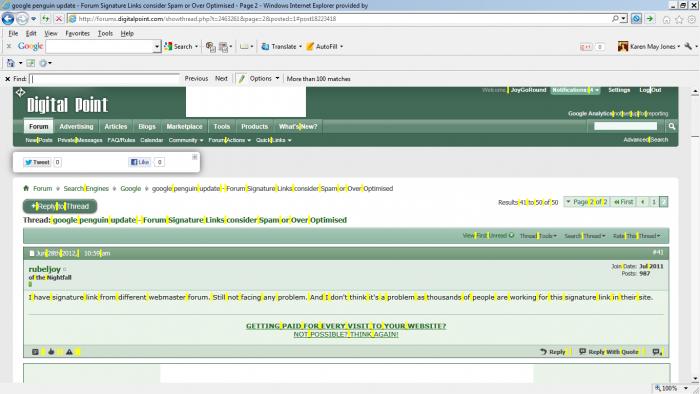Viewport: 700px width, 394px height.
Task: Click the Refresh arrows icon
Action: (46, 19)
